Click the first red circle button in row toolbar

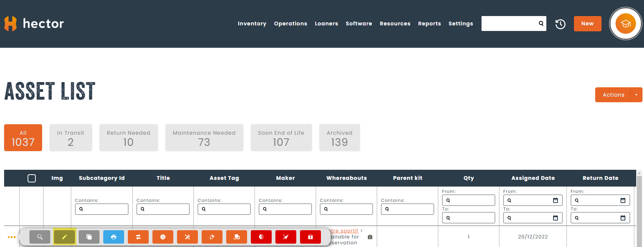tap(261, 237)
